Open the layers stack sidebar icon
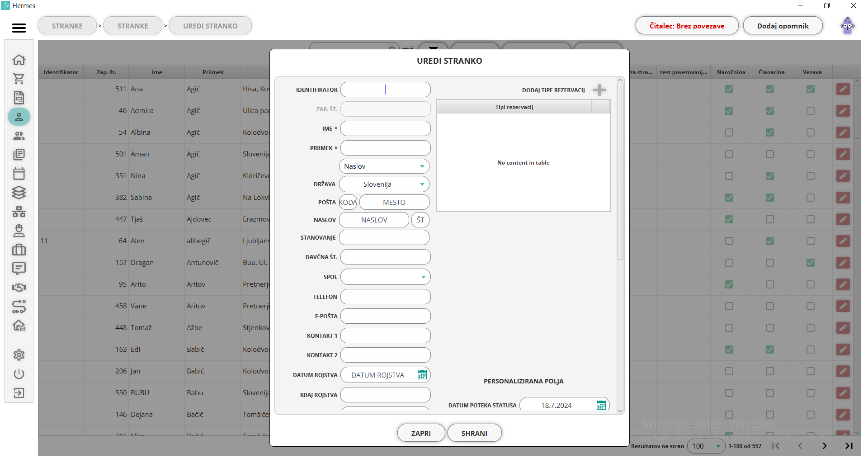The image size is (868, 463). pyautogui.click(x=19, y=193)
